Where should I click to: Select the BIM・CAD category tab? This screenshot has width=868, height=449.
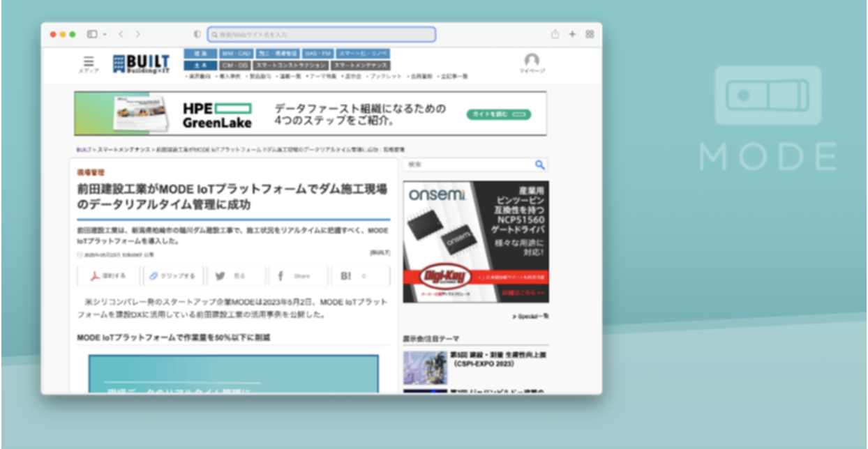tap(235, 54)
